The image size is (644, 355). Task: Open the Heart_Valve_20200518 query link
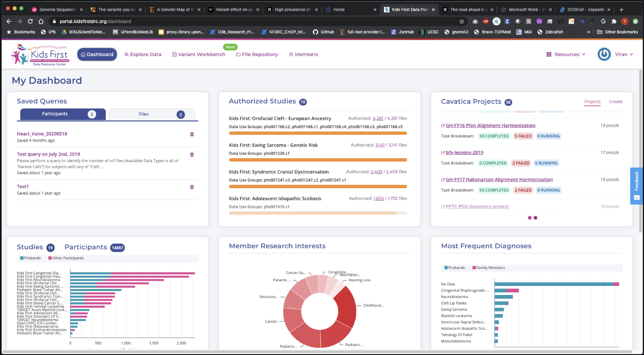[x=42, y=134]
